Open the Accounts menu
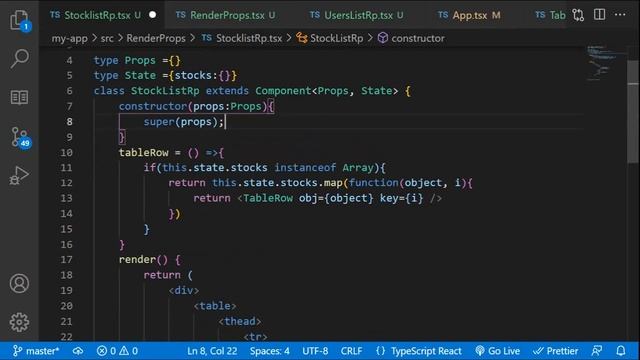Image resolution: width=640 pixels, height=360 pixels. coord(19,283)
